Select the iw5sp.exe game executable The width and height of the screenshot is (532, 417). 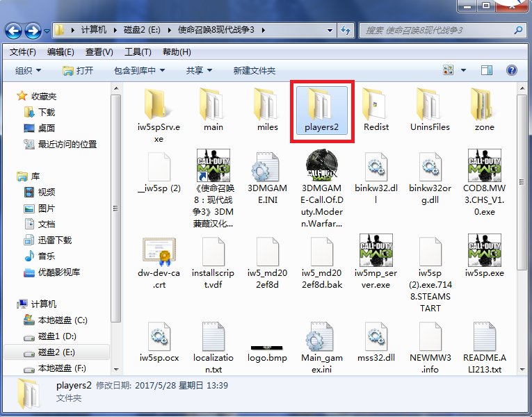click(x=484, y=256)
